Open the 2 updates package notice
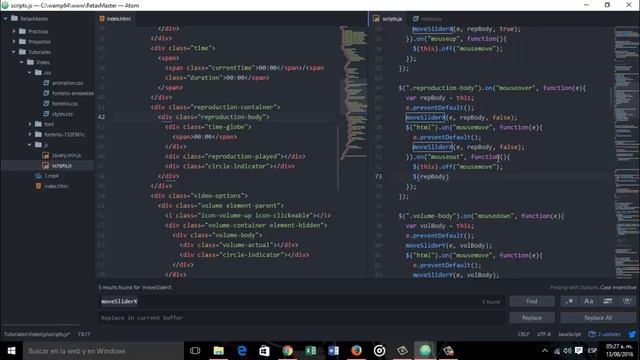640x360 pixels. (605, 334)
